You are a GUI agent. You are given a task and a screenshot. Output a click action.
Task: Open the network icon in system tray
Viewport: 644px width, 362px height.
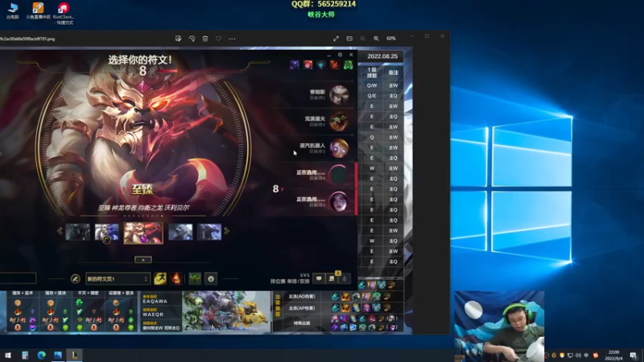(570, 356)
